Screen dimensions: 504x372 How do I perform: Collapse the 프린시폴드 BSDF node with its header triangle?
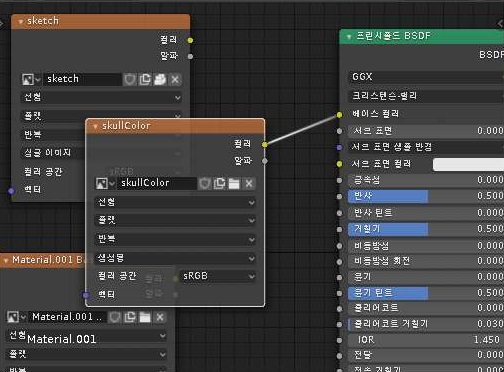tap(349, 36)
